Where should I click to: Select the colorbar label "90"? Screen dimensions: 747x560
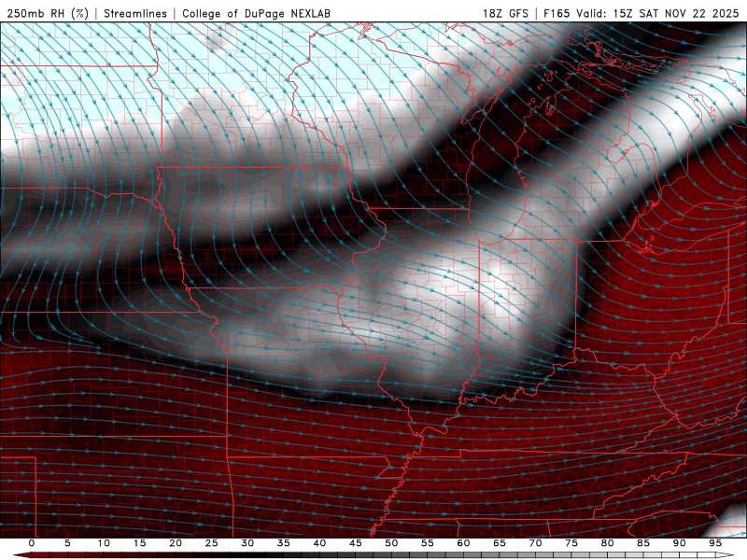pos(679,543)
